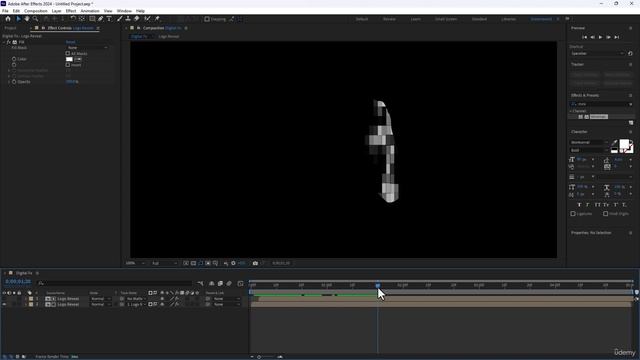This screenshot has width=640, height=360.
Task: Open the Edit menu
Action: (x=16, y=11)
